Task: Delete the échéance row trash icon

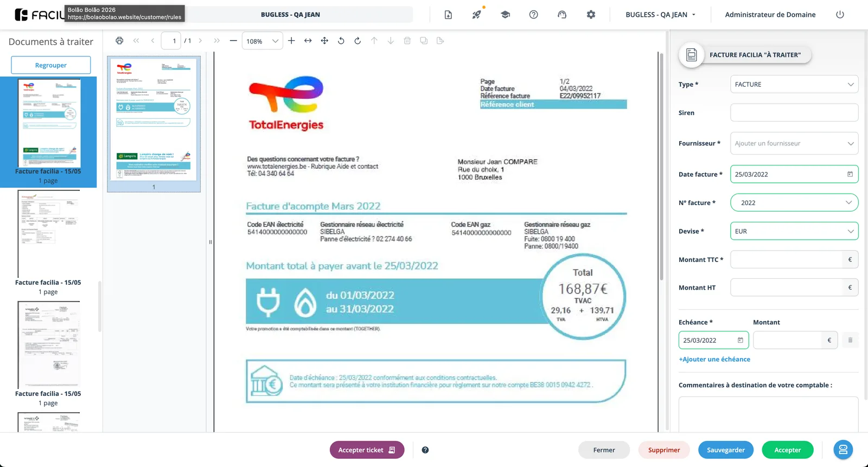Action: coord(850,340)
